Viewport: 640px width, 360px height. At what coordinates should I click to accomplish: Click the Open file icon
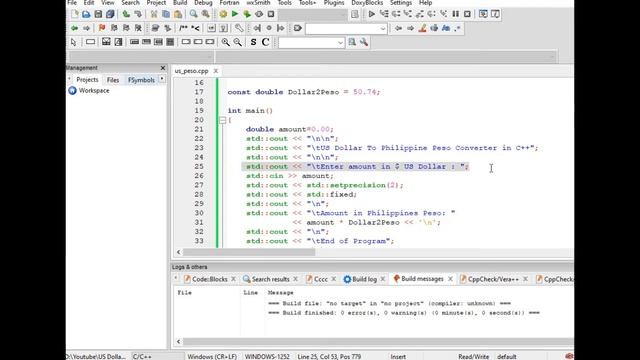86,14
